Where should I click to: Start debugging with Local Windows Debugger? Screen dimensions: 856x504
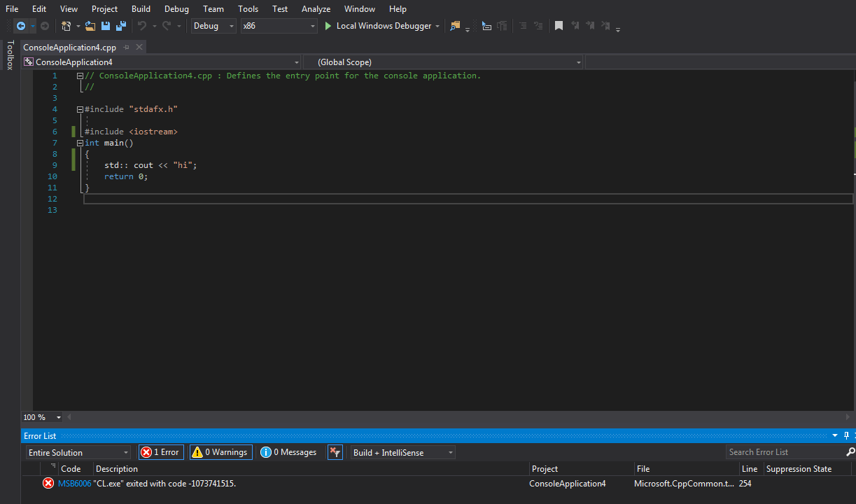(x=378, y=25)
